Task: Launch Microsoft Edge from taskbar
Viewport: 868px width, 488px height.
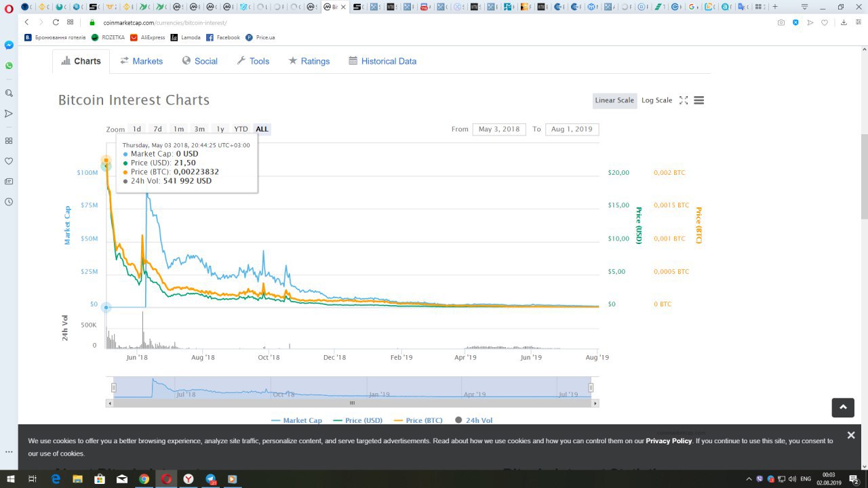Action: pyautogui.click(x=56, y=479)
